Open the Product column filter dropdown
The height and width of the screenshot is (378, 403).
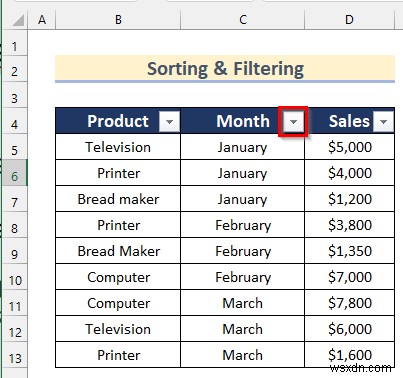click(x=169, y=121)
